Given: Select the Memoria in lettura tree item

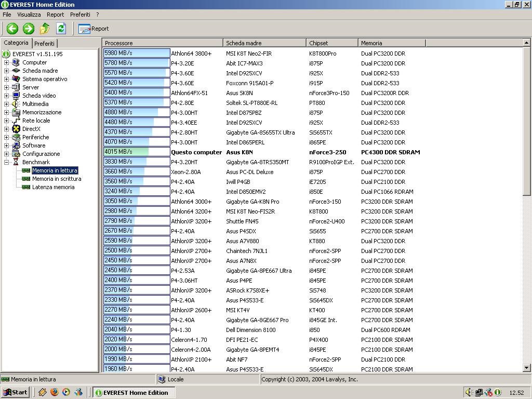Looking at the screenshot, I should (55, 170).
